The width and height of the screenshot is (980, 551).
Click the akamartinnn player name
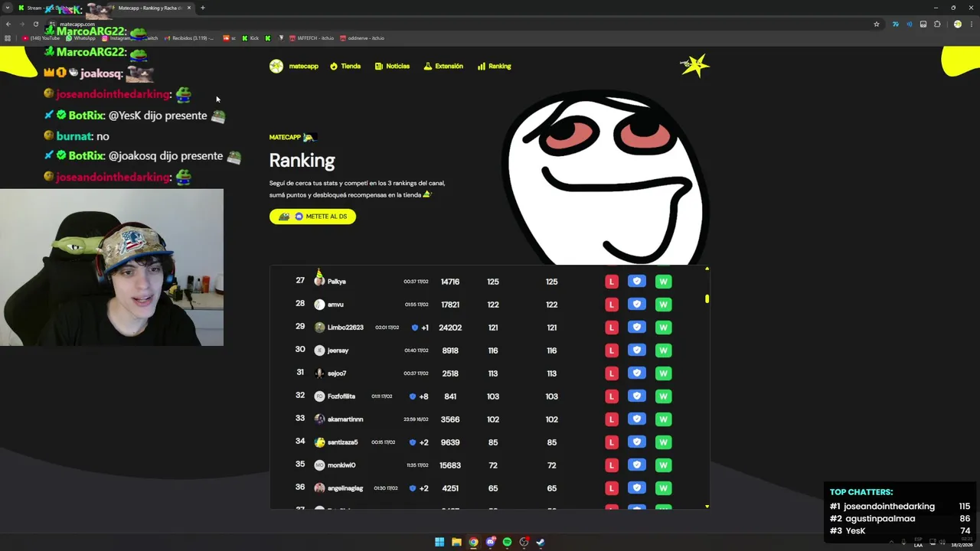tap(345, 419)
